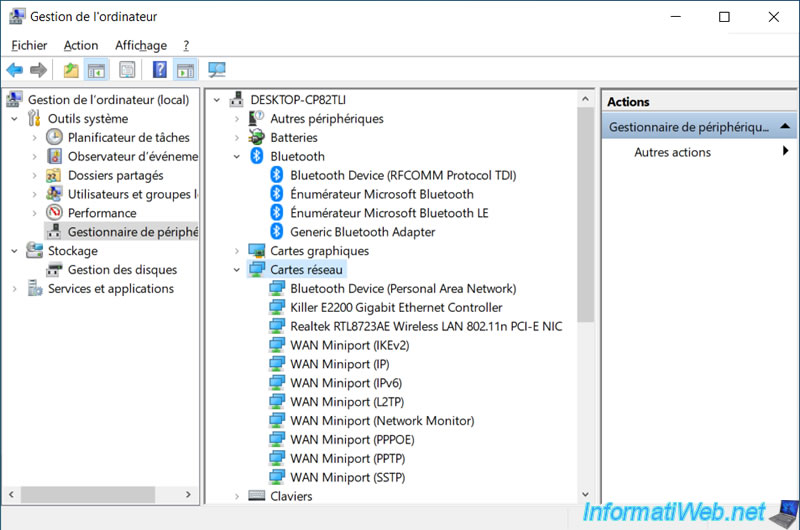This screenshot has height=530, width=800.
Task: Select WAN Miniport (PPPOE)
Action: click(x=352, y=439)
